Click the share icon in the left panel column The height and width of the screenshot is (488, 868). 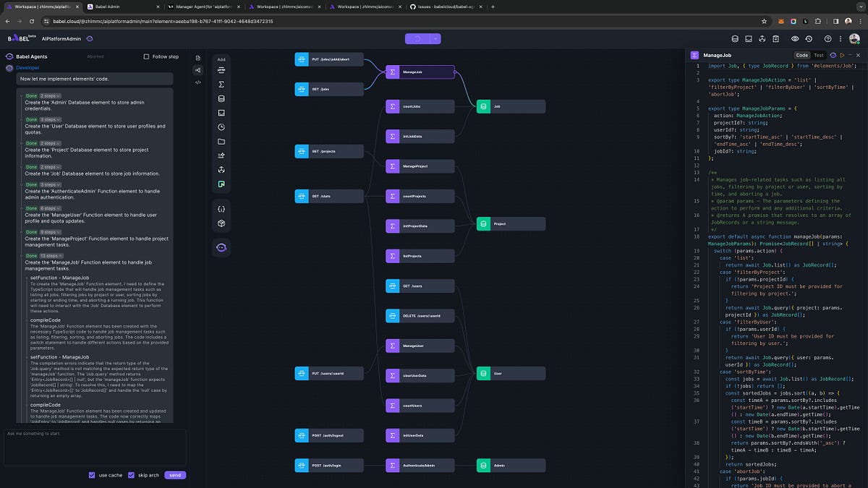click(x=197, y=69)
